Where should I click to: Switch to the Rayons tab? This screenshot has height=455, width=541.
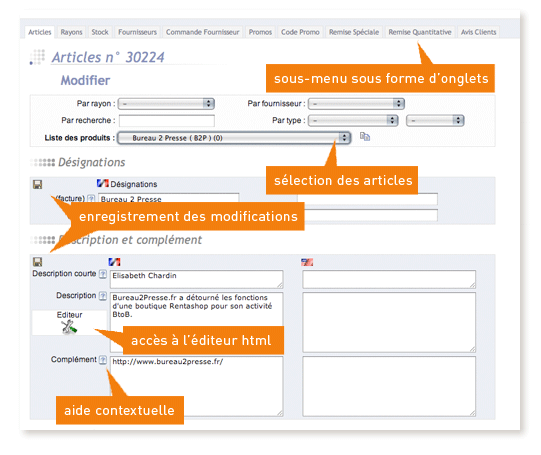[x=71, y=32]
